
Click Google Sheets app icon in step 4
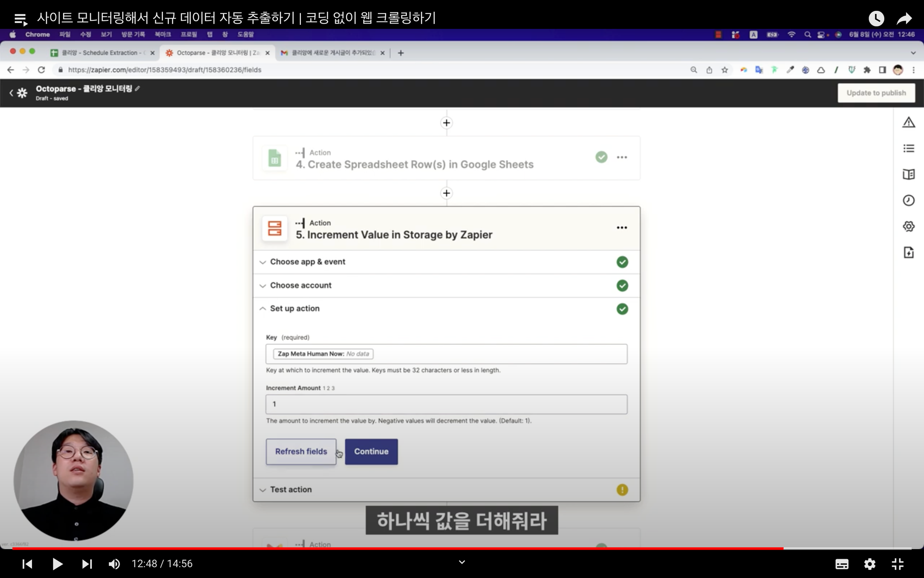pos(275,158)
